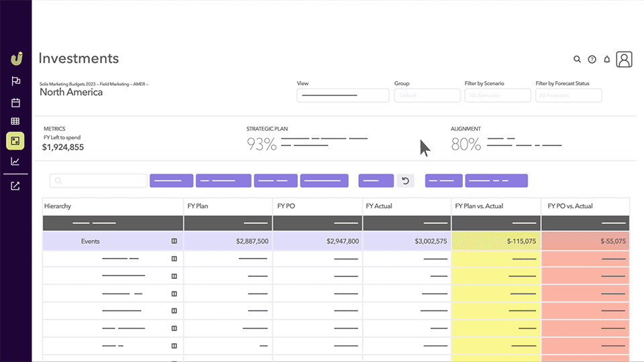Viewport: 644px width, 362px height.
Task: Open the Group dropdown showing Default
Action: point(427,95)
